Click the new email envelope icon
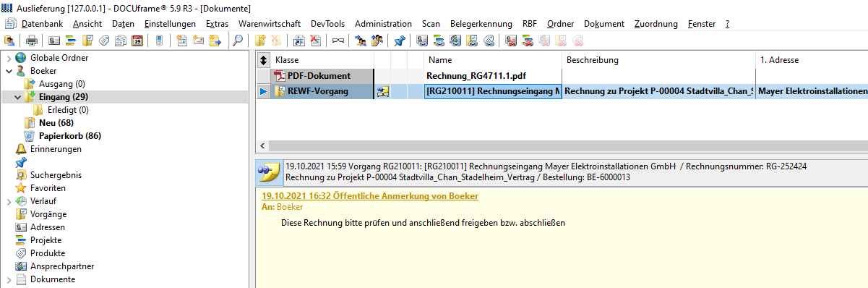Image resolution: width=868 pixels, height=288 pixels. (x=198, y=41)
